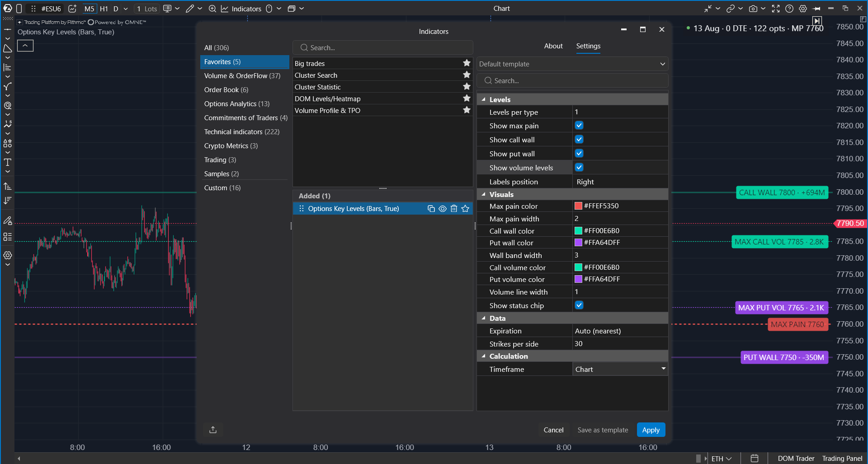This screenshot has width=868, height=464.
Task: Favorite the Options Key Levels indicator
Action: point(465,209)
